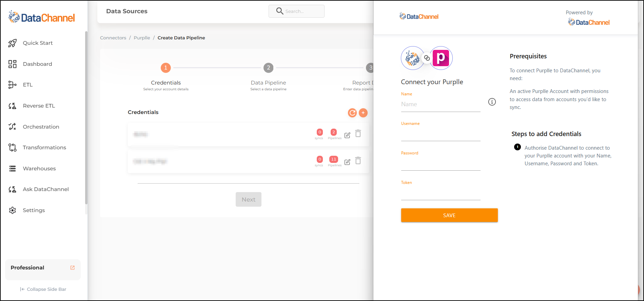Screen dimensions: 644x301
Task: Click the SAVE button
Action: pos(449,215)
